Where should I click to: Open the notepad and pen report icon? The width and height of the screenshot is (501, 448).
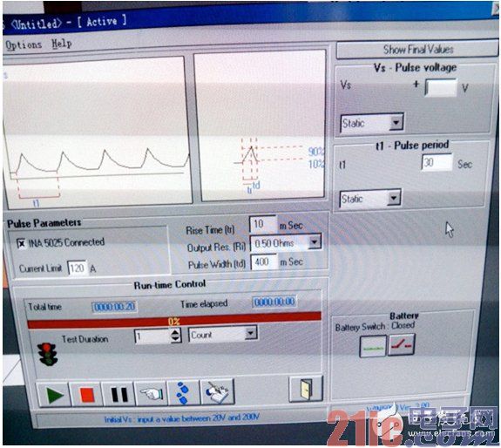click(217, 392)
